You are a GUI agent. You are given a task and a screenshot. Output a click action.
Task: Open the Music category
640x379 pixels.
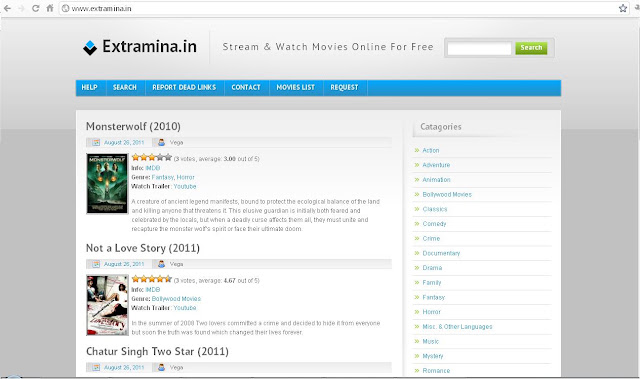[431, 341]
